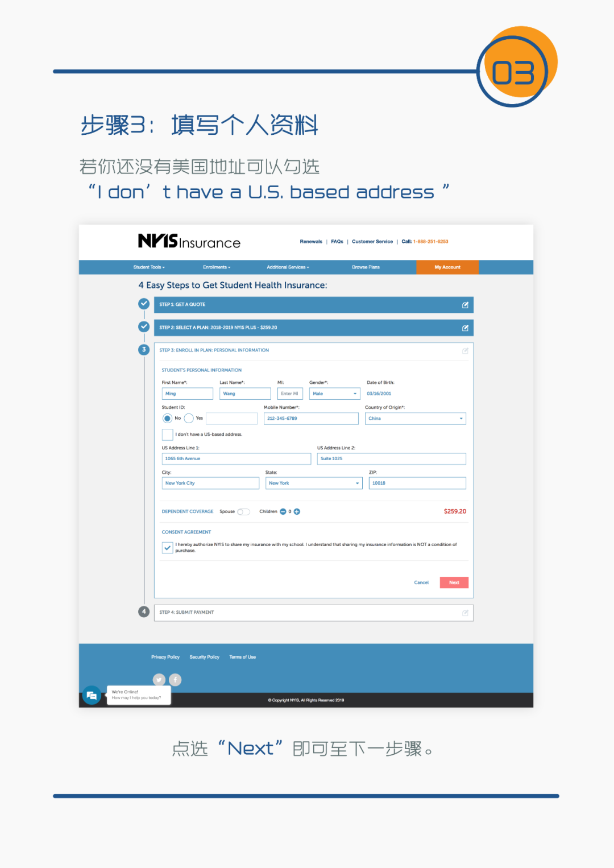The image size is (614, 868).
Task: Uncheck the consent agreement checkbox
Action: click(x=167, y=548)
